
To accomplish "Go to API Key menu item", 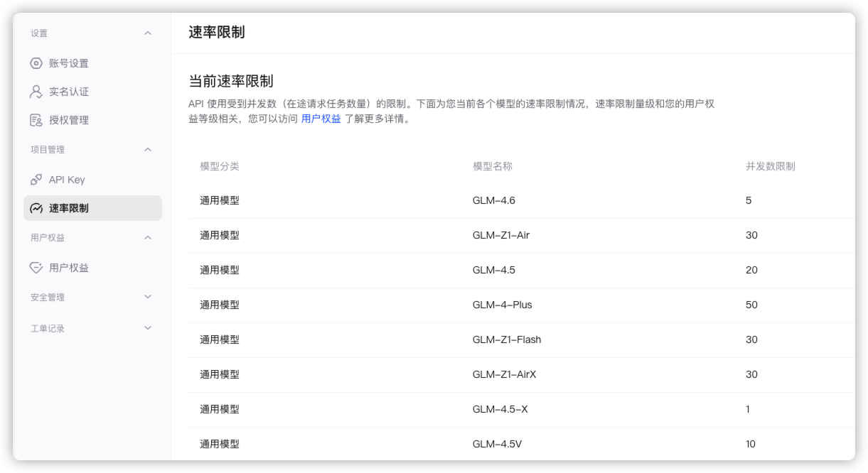I will pyautogui.click(x=92, y=180).
